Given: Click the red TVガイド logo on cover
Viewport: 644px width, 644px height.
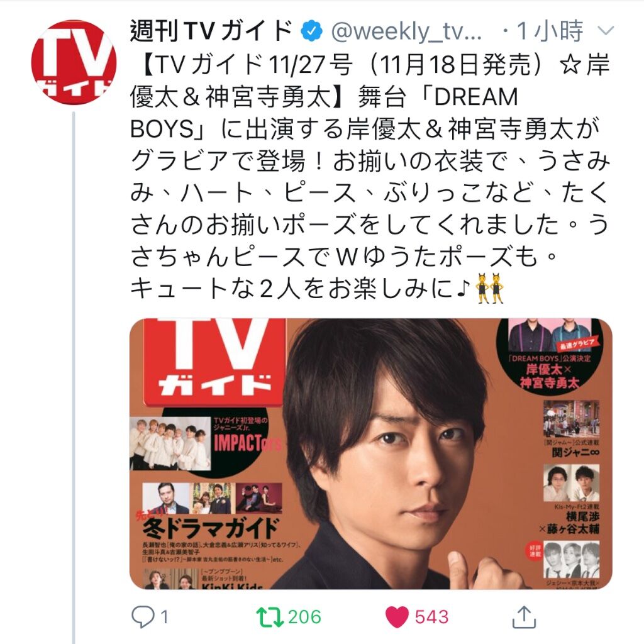Looking at the screenshot, I should pyautogui.click(x=214, y=362).
